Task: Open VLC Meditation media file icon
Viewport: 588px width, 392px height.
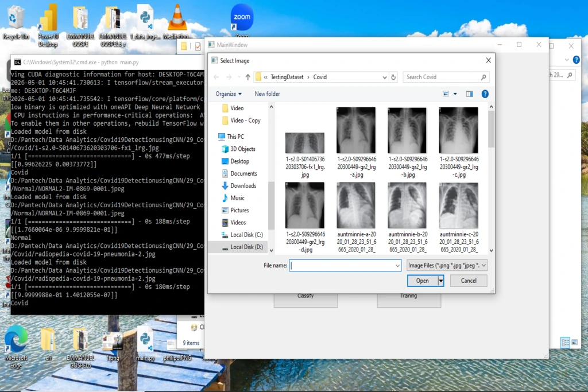Action: (x=177, y=22)
